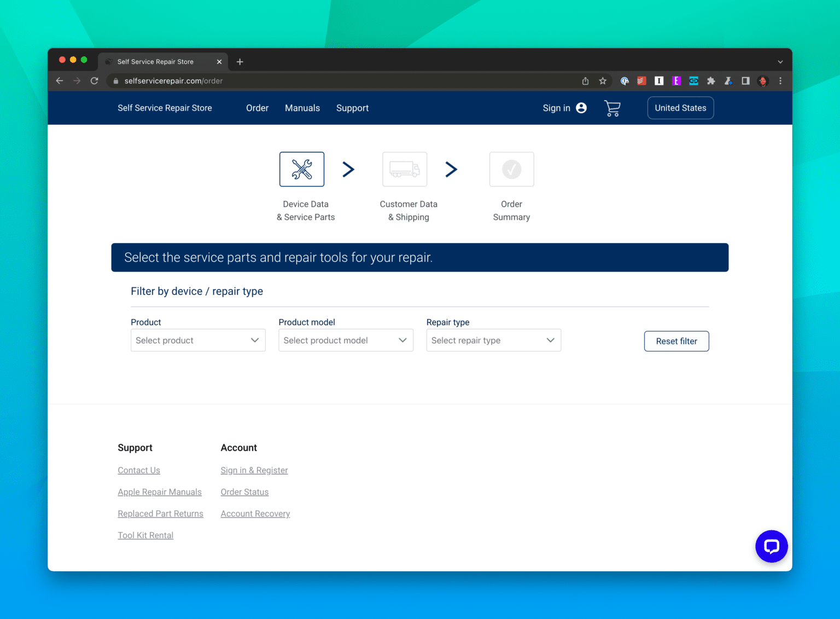
Task: Open the browser extensions puzzle icon
Action: click(711, 81)
